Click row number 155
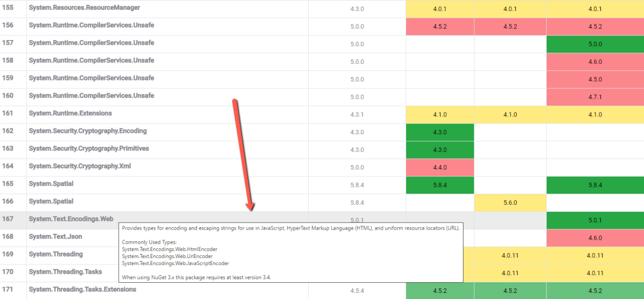 8,8
